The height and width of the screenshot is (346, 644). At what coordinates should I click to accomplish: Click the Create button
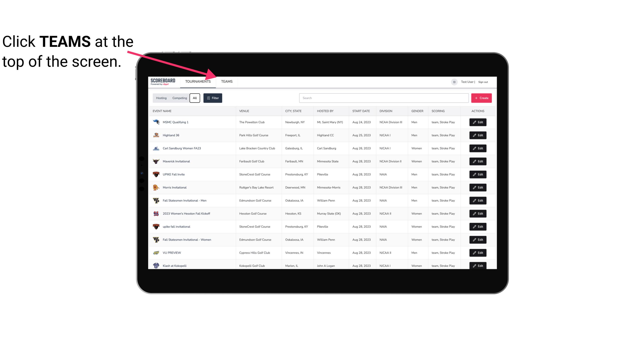pos(481,98)
